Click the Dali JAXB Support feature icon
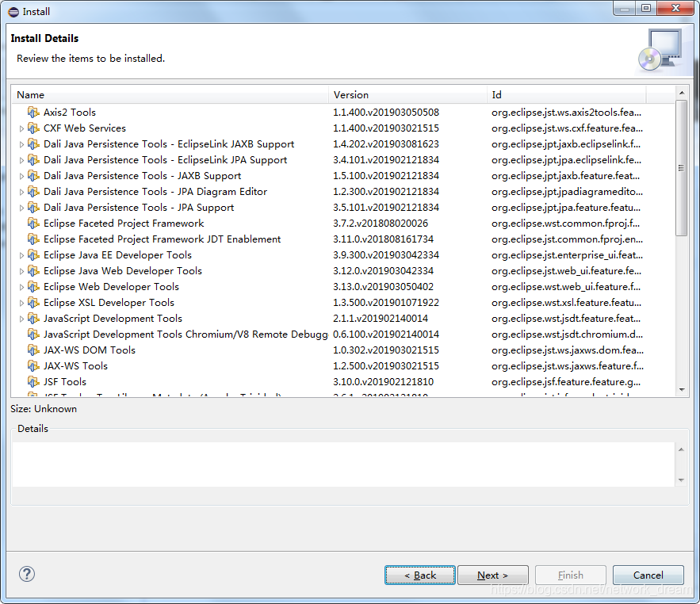 (x=33, y=175)
